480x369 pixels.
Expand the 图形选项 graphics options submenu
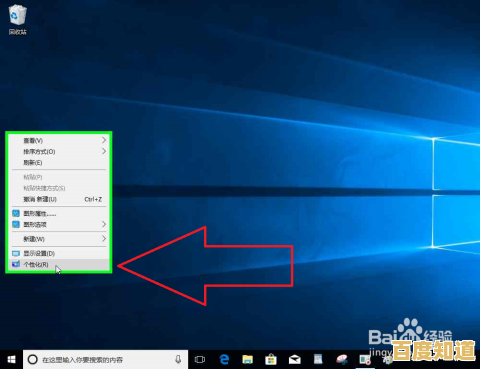59,224
